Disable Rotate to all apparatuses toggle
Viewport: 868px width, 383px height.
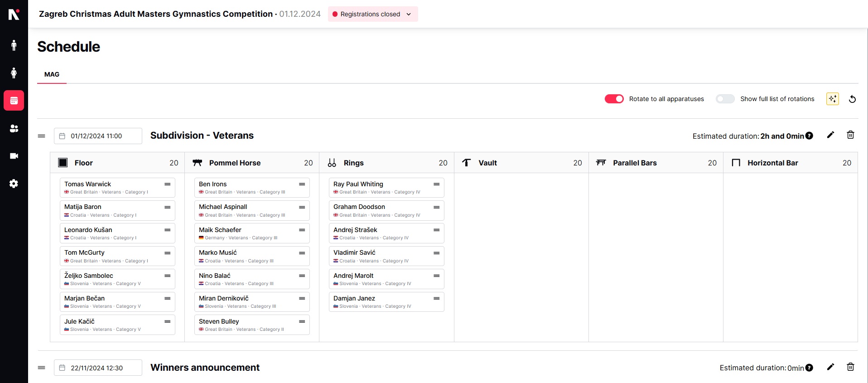point(614,99)
